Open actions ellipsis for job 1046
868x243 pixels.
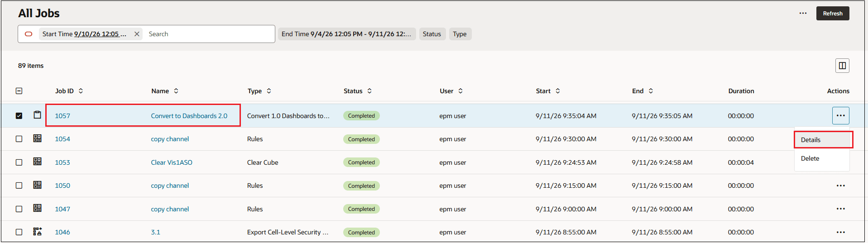coord(841,232)
